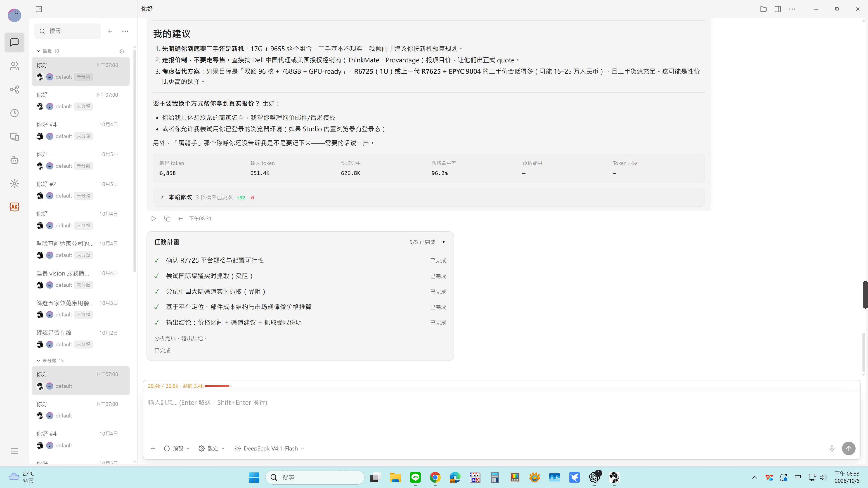Open conversation 確認是否在線
Viewport: 868px width, 488px height.
[x=80, y=339]
